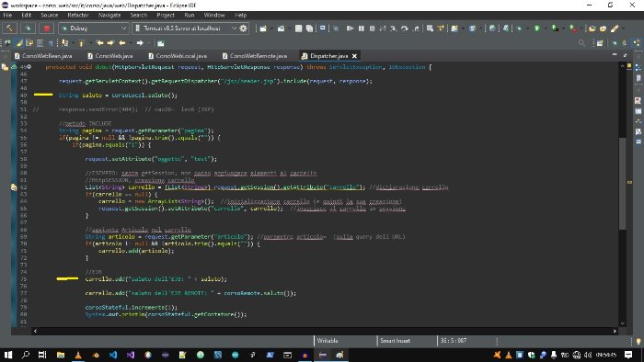
Task: Switch to the CorsoWeb.java tab
Action: [x=110, y=56]
